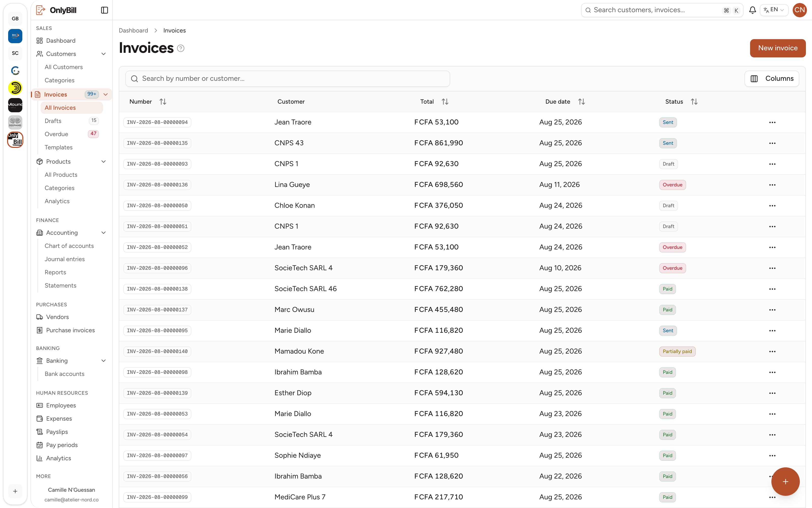Click the floating orange plus button
The image size is (812, 508).
pos(785,481)
